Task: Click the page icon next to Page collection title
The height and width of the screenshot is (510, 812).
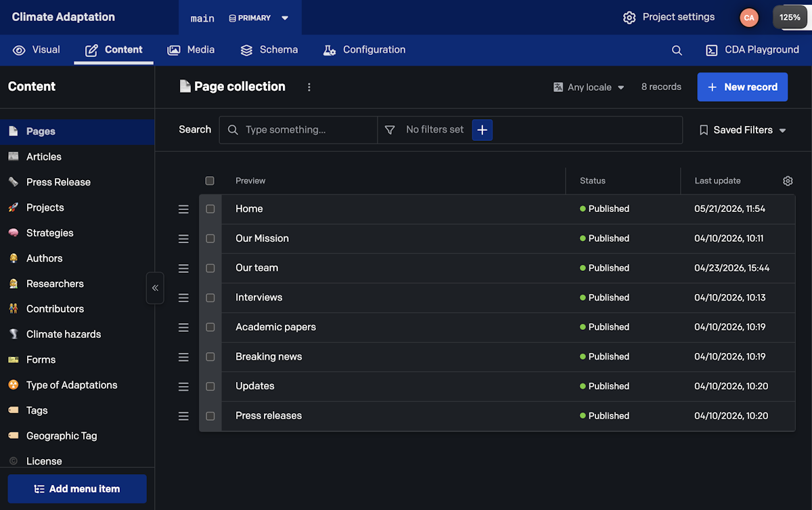Action: coord(185,86)
